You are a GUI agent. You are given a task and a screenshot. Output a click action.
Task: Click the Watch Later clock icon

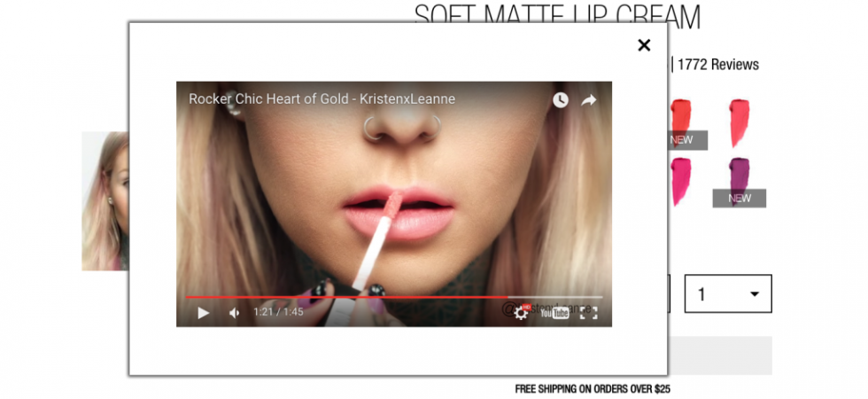pos(560,99)
